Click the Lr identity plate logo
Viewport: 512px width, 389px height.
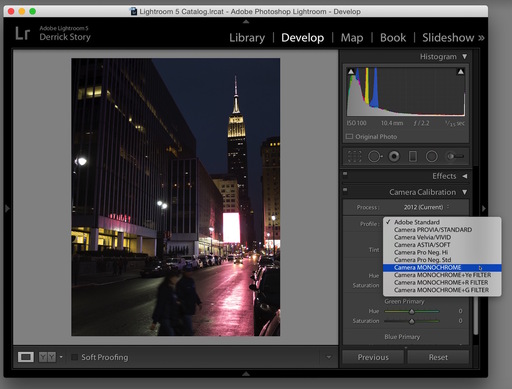23,33
